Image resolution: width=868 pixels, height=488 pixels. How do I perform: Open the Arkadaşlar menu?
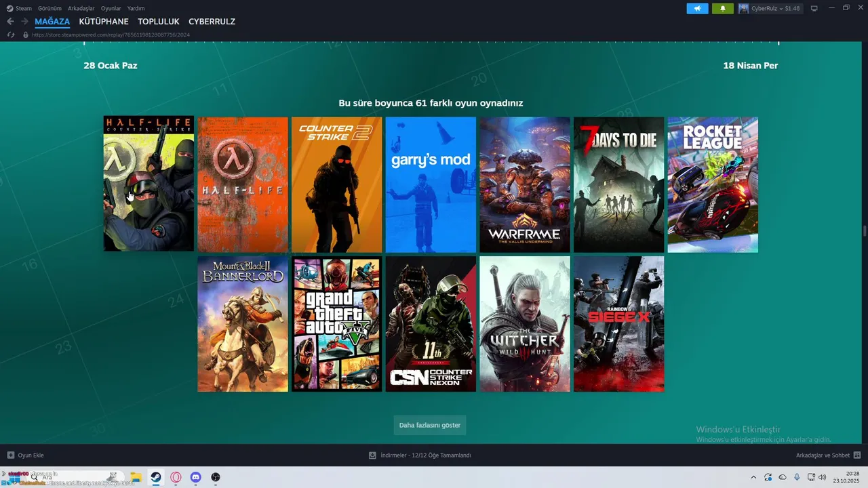81,8
